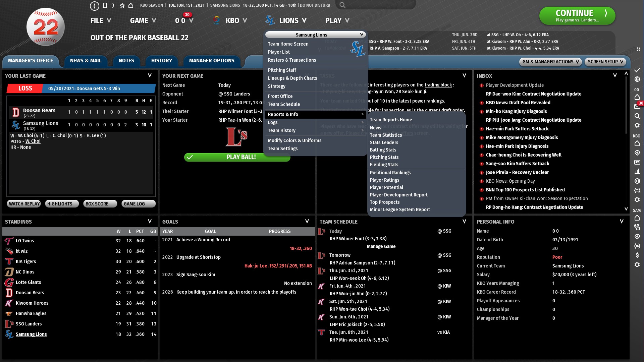Viewport: 644px width, 362px height.
Task: Click the Box Score button
Action: point(100,204)
